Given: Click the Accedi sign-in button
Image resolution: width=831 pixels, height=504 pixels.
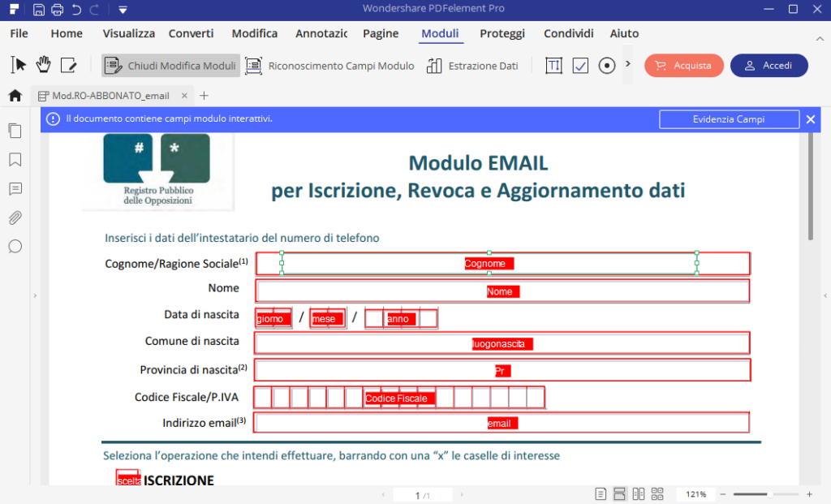Looking at the screenshot, I should 769,66.
